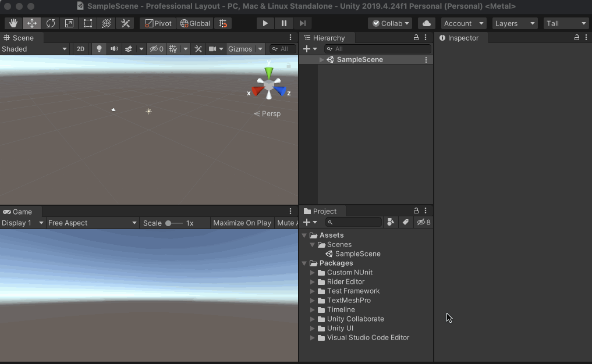Screen dimensions: 592x364
Task: Focus Scene view search field
Action: tap(283, 49)
